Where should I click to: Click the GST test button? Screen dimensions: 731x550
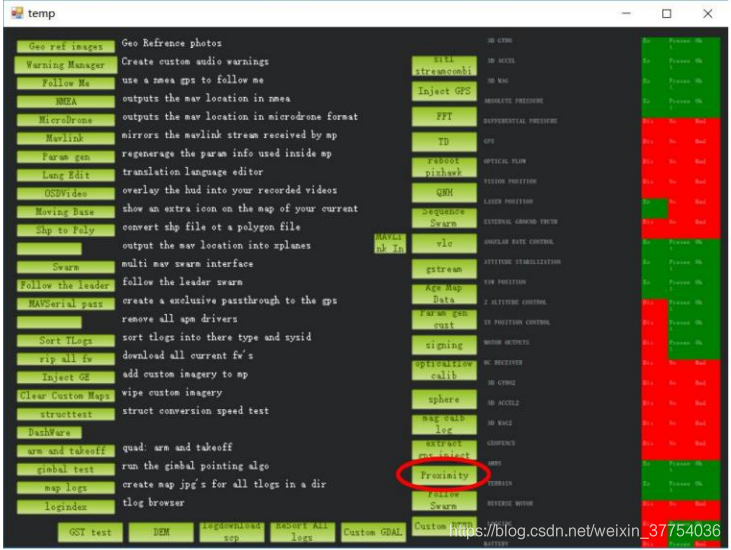pos(90,532)
